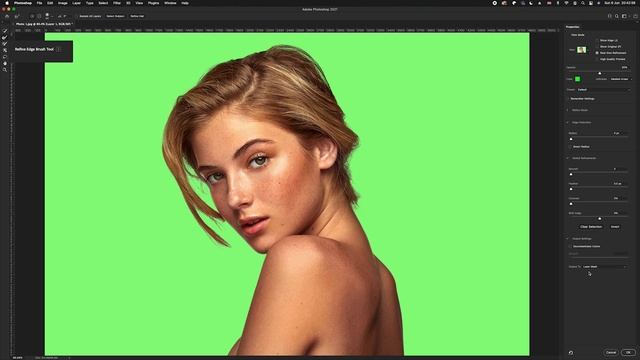Image resolution: width=640 pixels, height=360 pixels.
Task: Select the Object Selection tool
Action: tap(5, 50)
